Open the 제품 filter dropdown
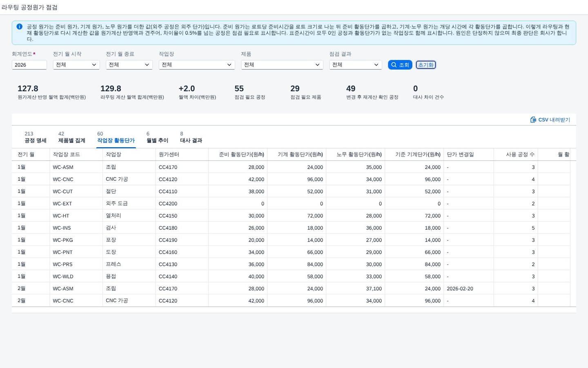The width and height of the screenshot is (588, 368). 282,65
